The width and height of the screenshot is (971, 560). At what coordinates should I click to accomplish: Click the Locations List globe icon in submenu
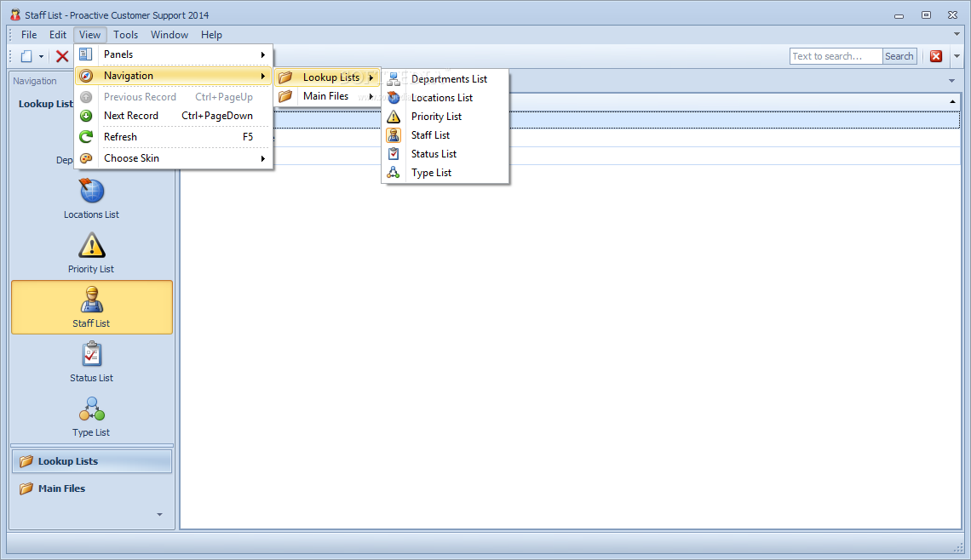pyautogui.click(x=394, y=98)
